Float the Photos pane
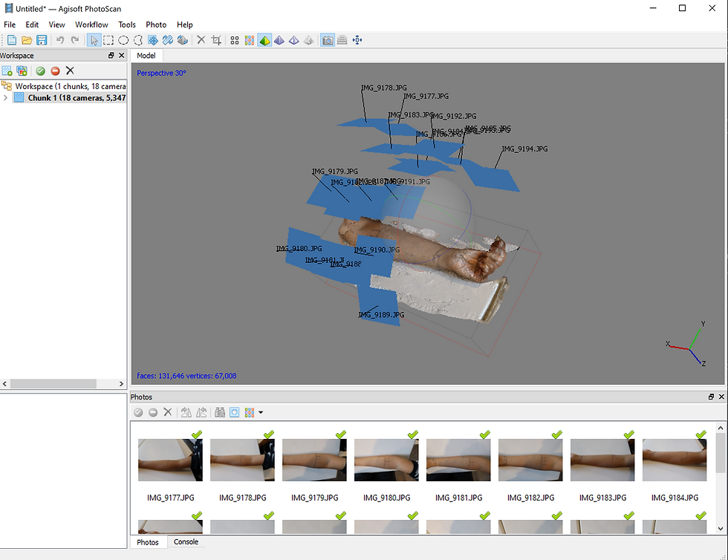The height and width of the screenshot is (560, 728). (x=711, y=397)
